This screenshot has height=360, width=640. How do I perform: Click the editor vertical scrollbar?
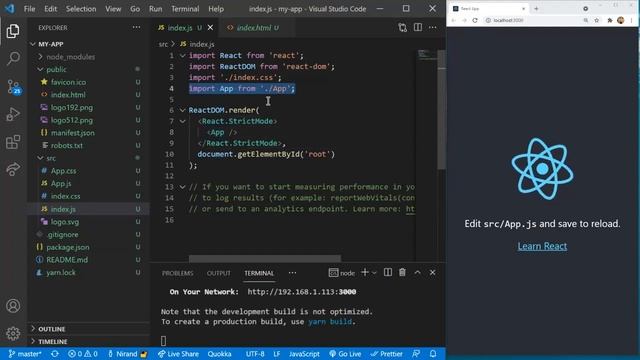(442, 109)
